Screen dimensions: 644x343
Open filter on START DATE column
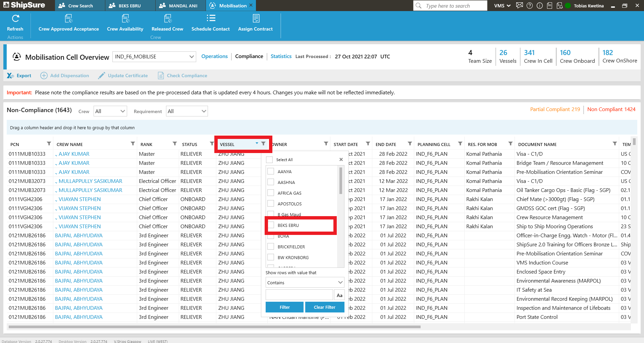368,144
